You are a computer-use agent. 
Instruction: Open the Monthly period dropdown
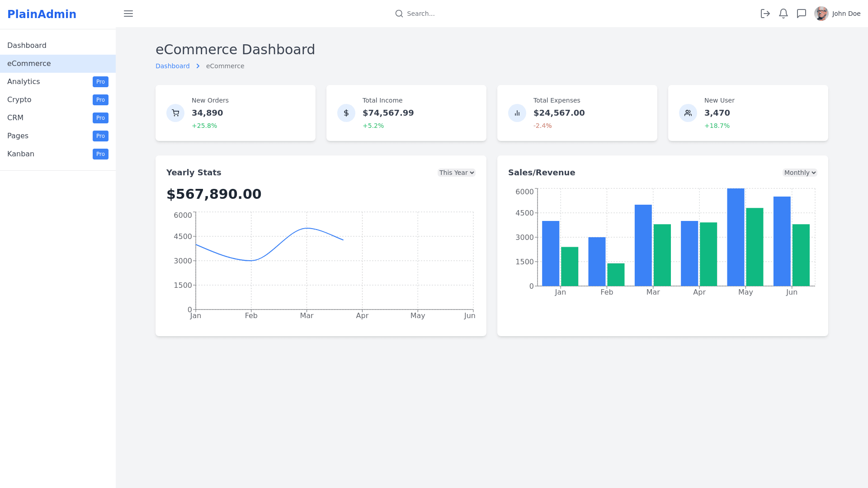pyautogui.click(x=799, y=173)
